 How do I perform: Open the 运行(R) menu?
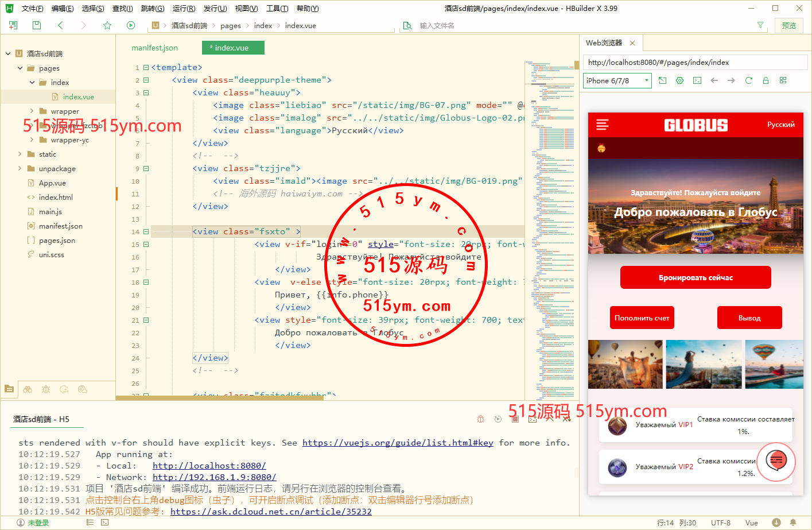coord(184,9)
